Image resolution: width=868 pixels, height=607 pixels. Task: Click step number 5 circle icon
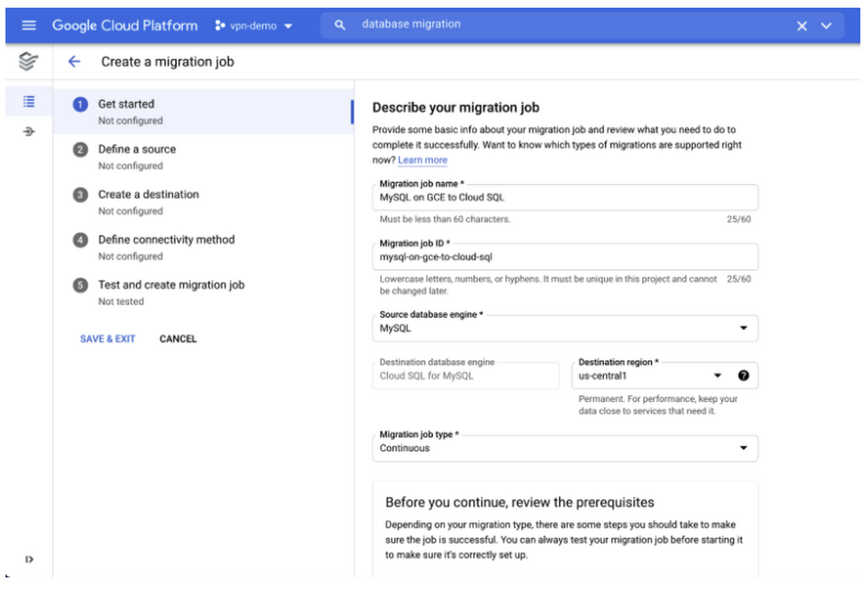80,285
